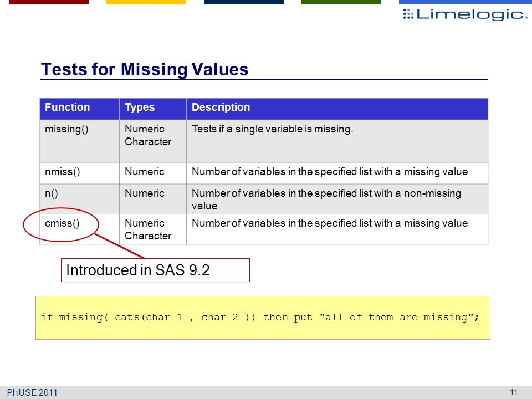Select the green color bar
This screenshot has height=399, width=532.
tap(341, 2)
